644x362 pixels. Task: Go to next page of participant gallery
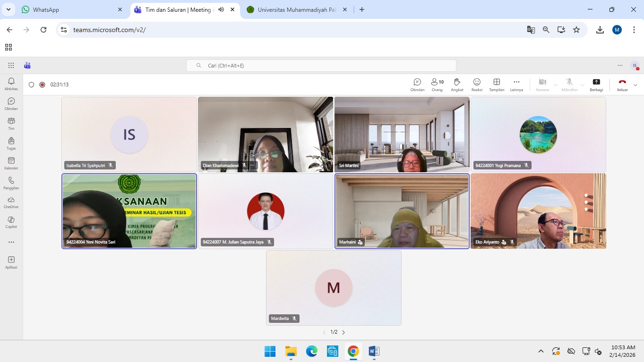point(343,332)
